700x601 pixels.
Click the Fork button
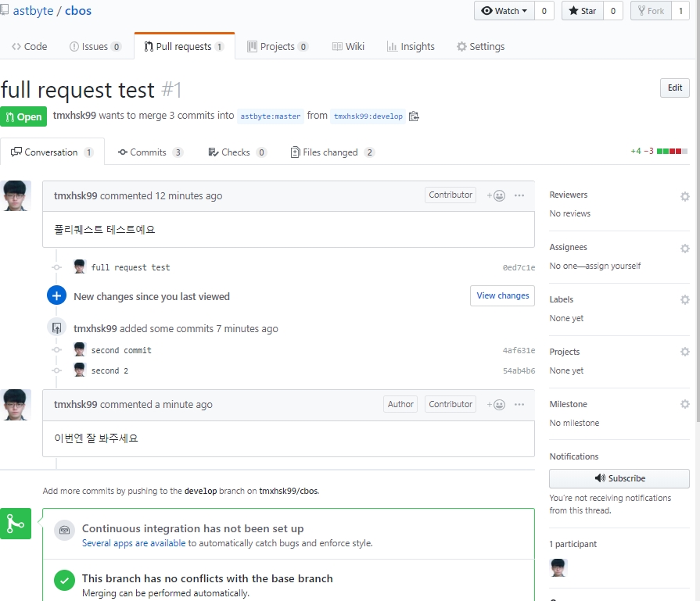[x=651, y=11]
